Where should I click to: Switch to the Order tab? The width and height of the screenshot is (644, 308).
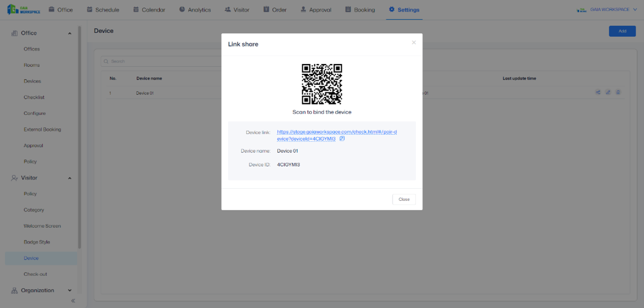point(275,10)
